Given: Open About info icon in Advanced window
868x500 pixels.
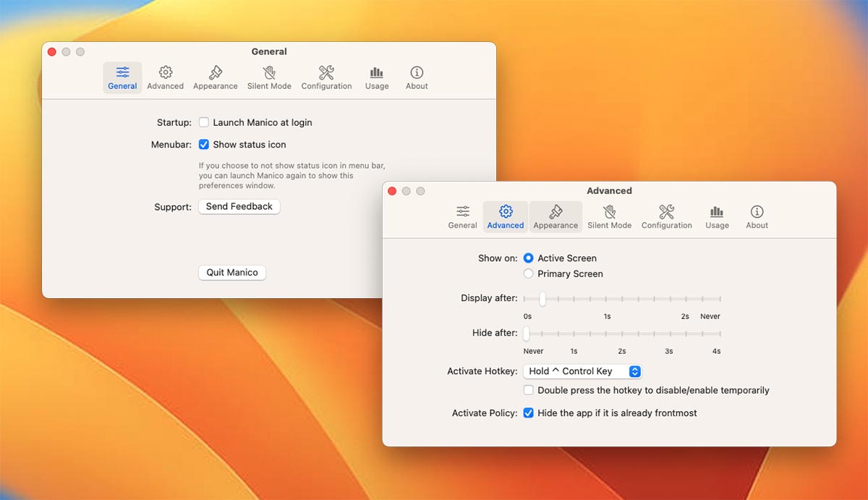Looking at the screenshot, I should coord(757,212).
